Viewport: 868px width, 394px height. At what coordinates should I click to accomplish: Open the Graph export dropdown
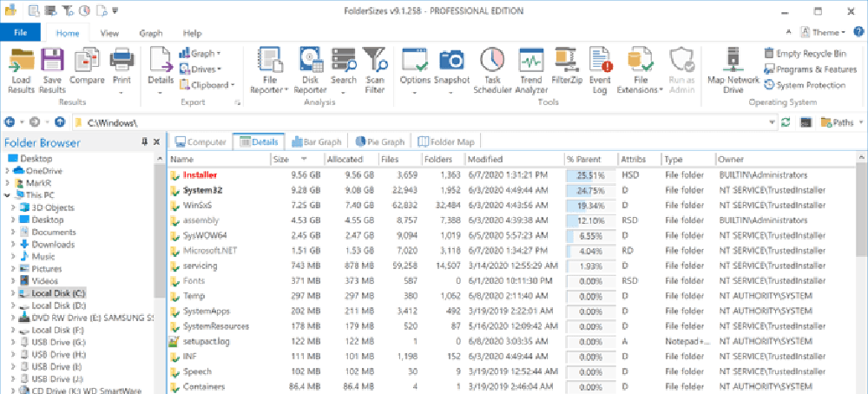pos(200,54)
